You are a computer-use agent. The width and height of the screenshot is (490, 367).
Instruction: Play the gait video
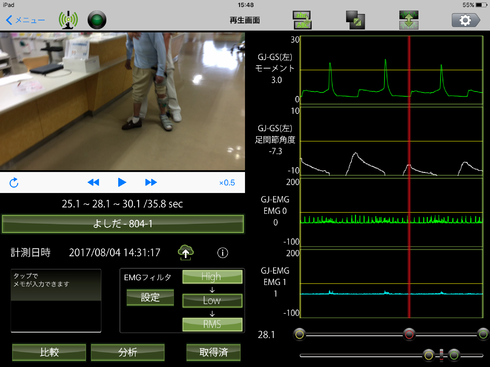click(x=122, y=182)
